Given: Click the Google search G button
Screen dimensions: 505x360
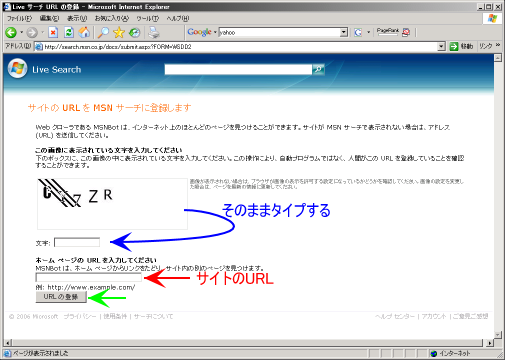Looking at the screenshot, I should 358,32.
